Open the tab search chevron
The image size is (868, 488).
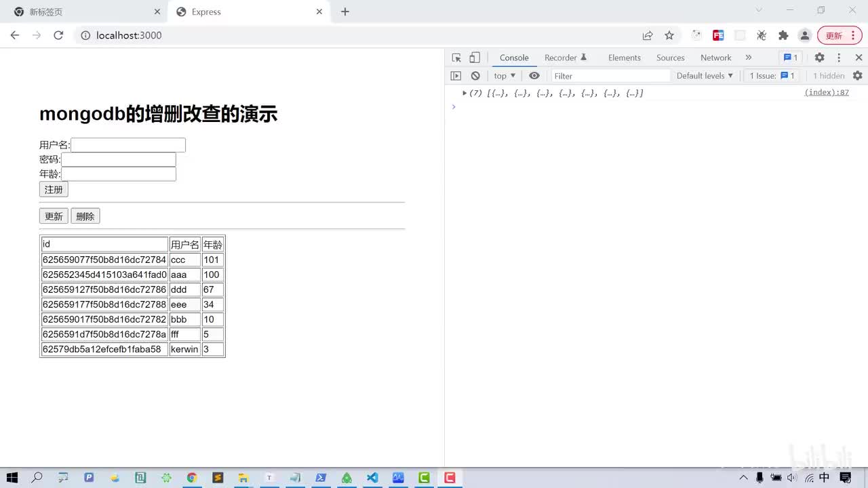click(759, 9)
